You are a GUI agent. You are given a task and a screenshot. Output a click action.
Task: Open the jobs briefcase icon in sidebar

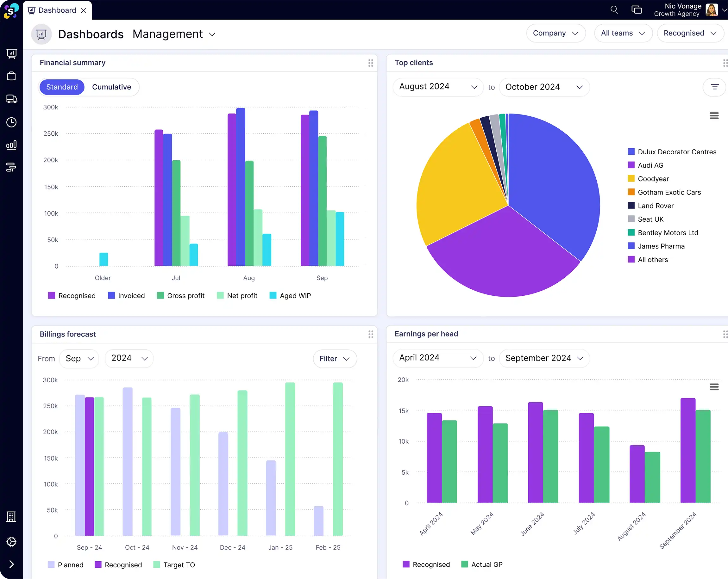coord(11,76)
